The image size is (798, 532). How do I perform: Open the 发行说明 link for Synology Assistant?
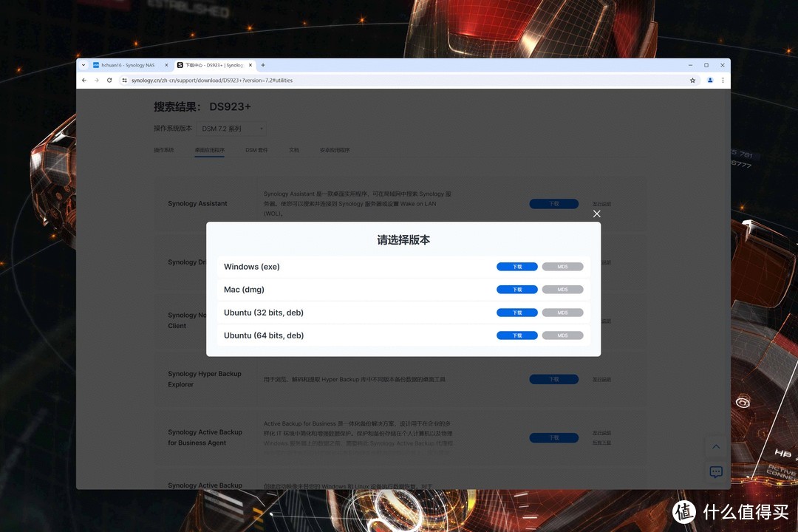coord(601,203)
